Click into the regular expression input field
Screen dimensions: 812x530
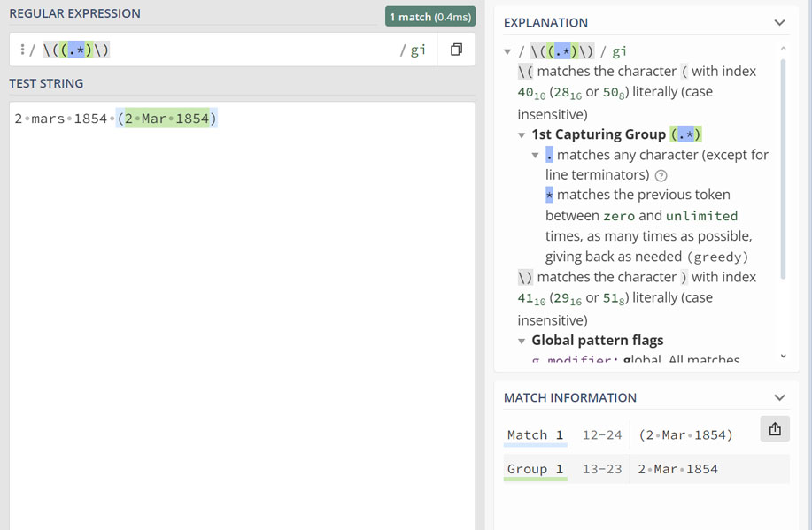point(248,50)
